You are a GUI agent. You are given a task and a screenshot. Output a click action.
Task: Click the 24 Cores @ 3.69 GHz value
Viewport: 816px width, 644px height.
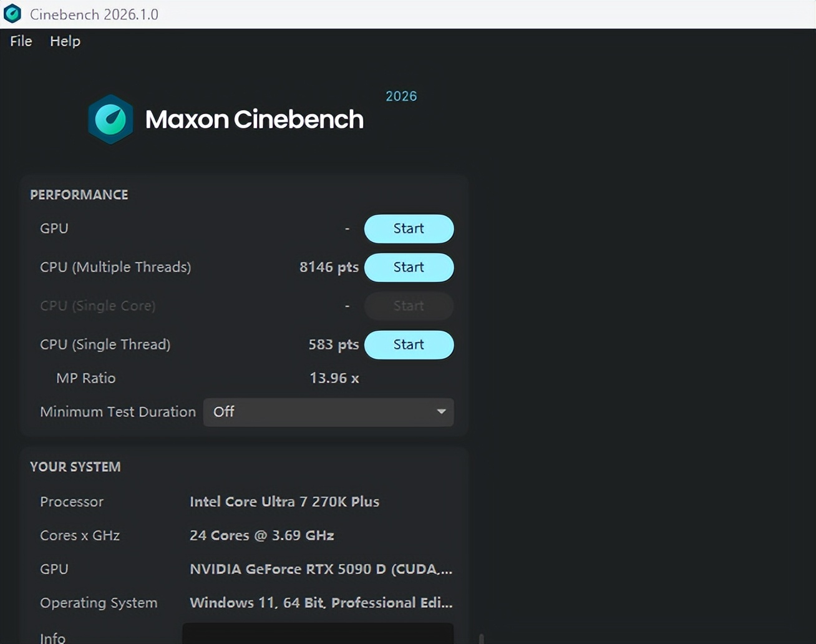pyautogui.click(x=261, y=535)
